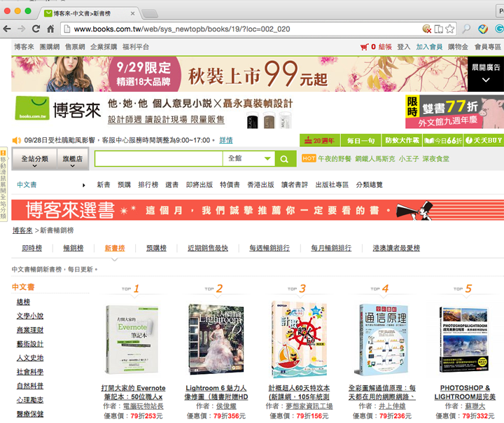Viewport: 504px width, 423px height.
Task: Open the Evernote book cover thumbnail
Action: point(132,340)
